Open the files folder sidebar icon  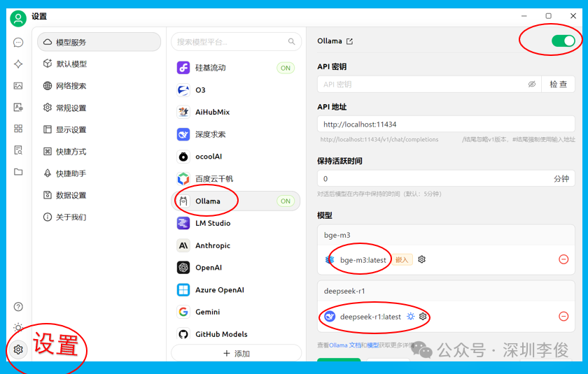pyautogui.click(x=18, y=172)
